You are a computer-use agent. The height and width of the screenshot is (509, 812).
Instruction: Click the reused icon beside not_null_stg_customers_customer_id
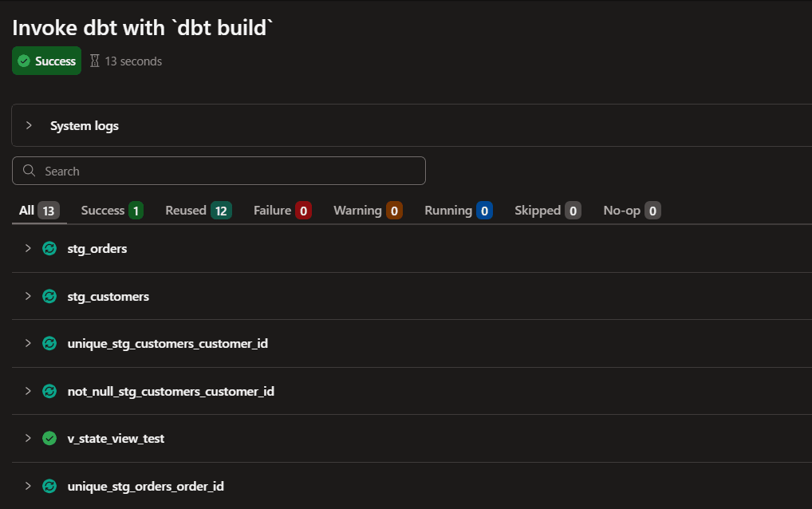49,391
